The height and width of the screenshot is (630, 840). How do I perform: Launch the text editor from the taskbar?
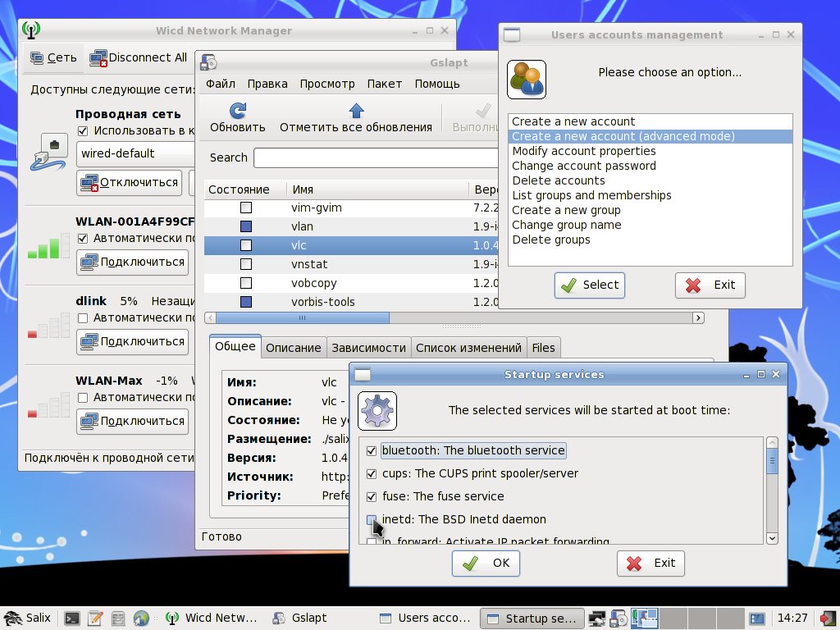tap(95, 619)
